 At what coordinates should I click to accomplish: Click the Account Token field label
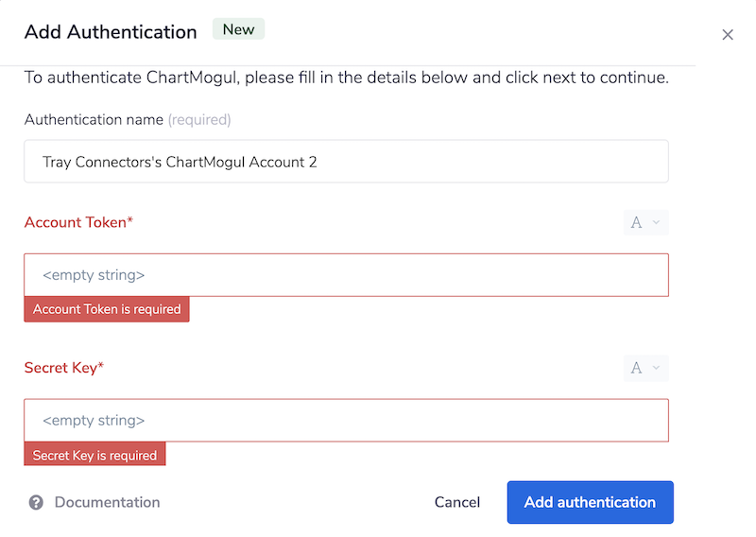pyautogui.click(x=78, y=222)
